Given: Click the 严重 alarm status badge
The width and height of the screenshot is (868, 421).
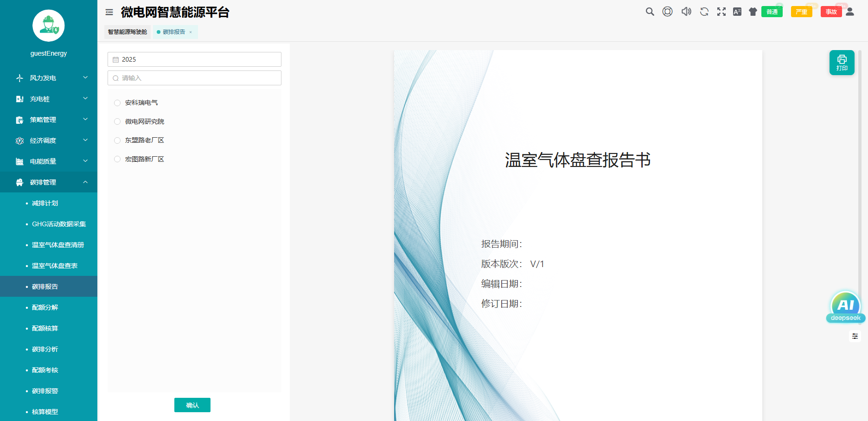Looking at the screenshot, I should (x=802, y=12).
